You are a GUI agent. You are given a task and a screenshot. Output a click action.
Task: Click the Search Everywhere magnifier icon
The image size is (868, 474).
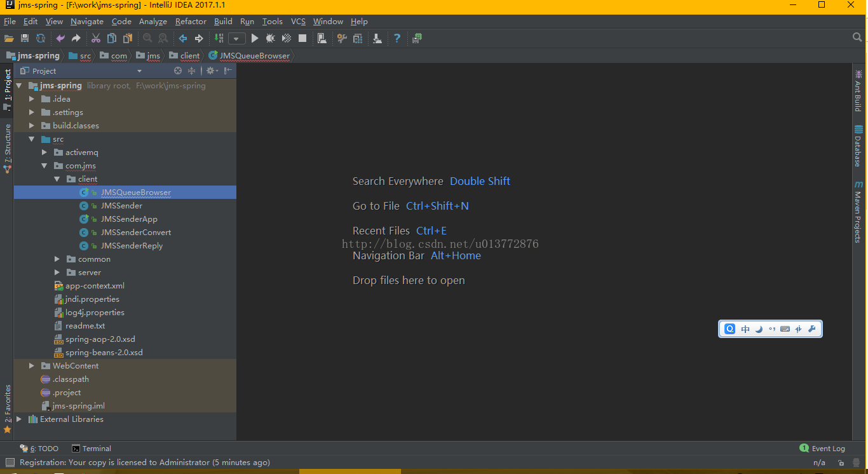857,37
